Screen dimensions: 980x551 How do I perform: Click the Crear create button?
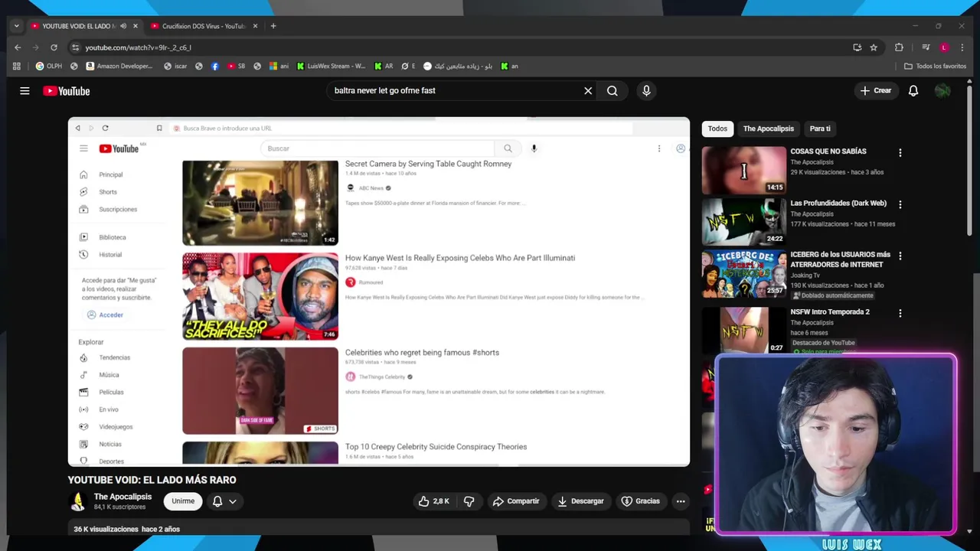click(876, 91)
